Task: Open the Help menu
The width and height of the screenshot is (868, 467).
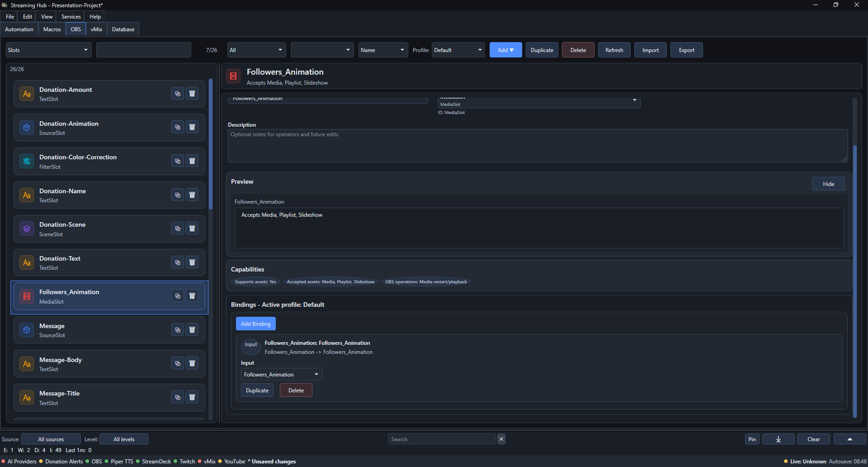Action: point(95,16)
